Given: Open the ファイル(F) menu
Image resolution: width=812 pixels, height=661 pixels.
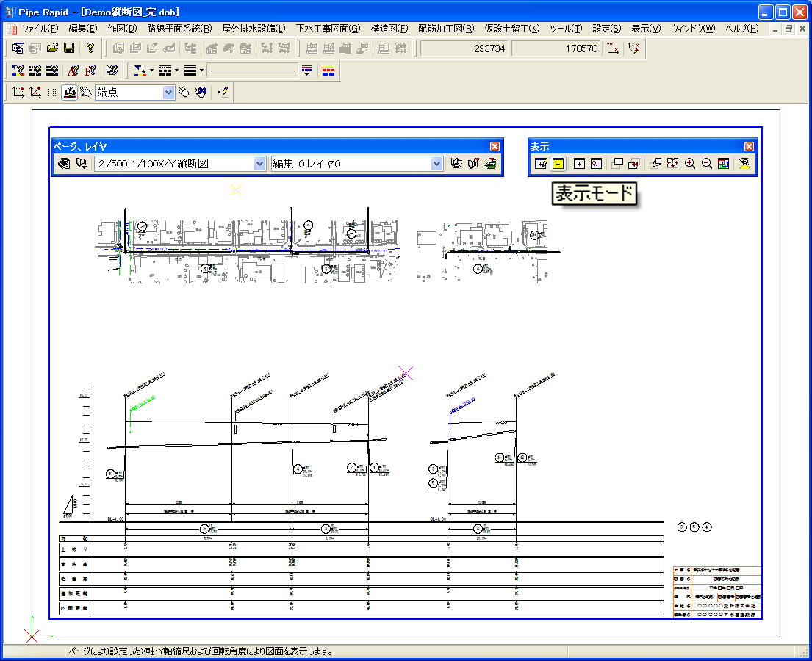Looking at the screenshot, I should click(38, 29).
